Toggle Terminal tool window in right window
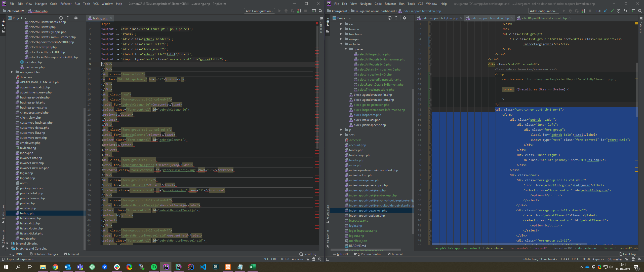Viewport: 644px width, 272px height. click(395, 254)
